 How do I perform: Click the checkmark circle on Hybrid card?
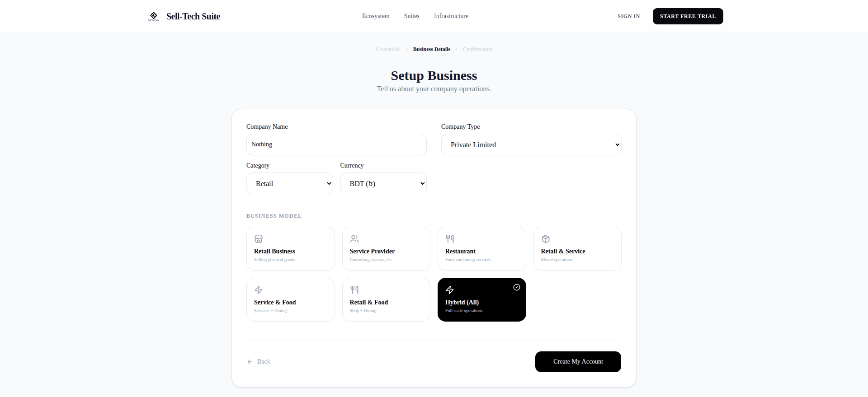pyautogui.click(x=517, y=287)
